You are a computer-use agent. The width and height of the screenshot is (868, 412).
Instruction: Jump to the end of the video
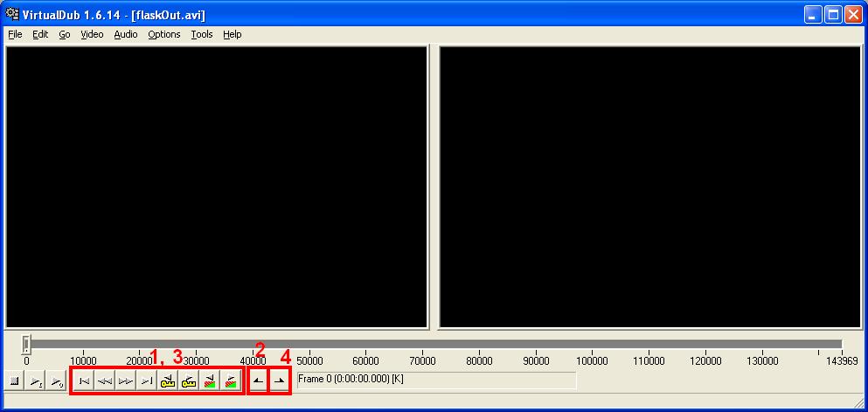(147, 381)
